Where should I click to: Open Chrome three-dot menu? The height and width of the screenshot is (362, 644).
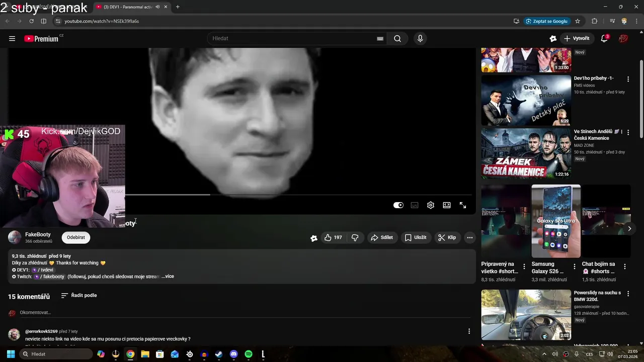click(x=636, y=21)
